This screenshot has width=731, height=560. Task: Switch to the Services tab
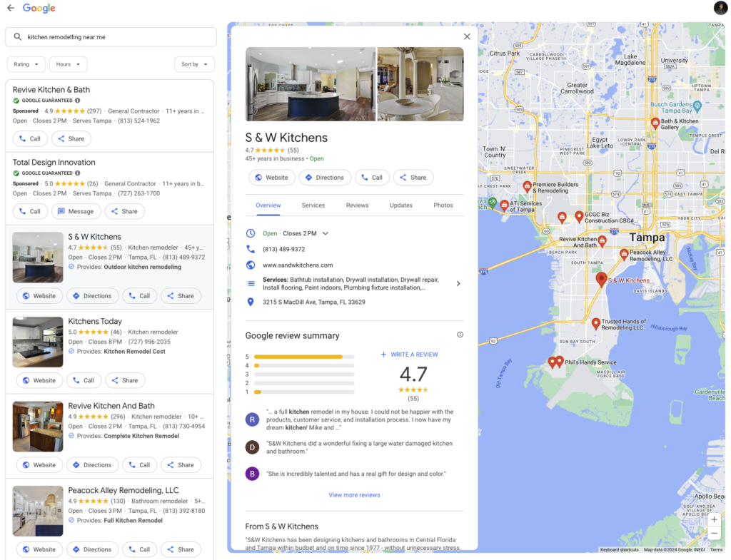click(x=313, y=205)
